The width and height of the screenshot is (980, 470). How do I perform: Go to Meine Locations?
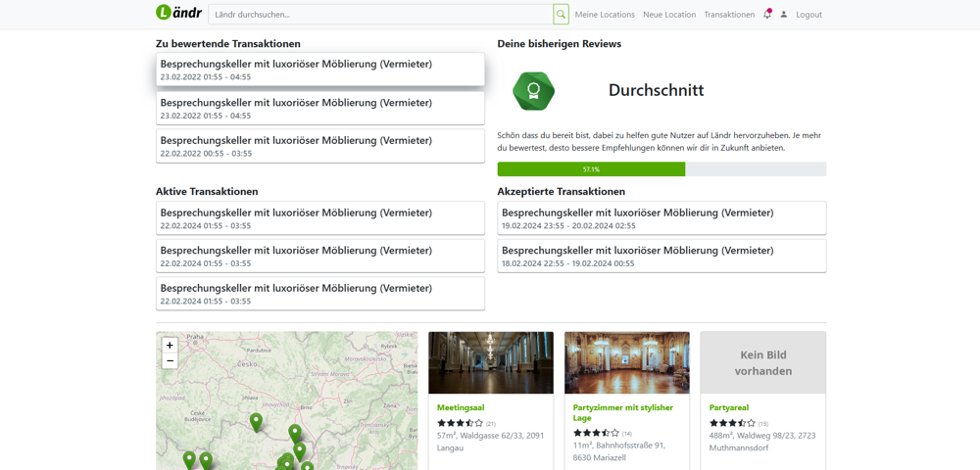(605, 15)
